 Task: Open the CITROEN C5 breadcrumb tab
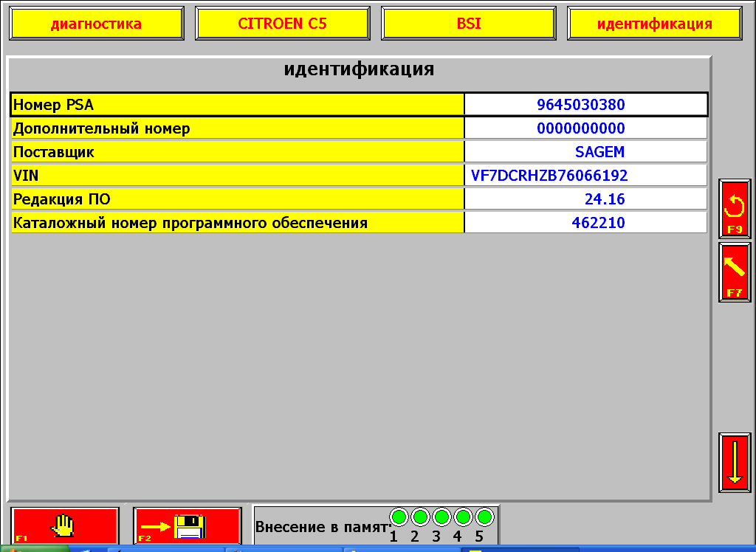tap(283, 23)
